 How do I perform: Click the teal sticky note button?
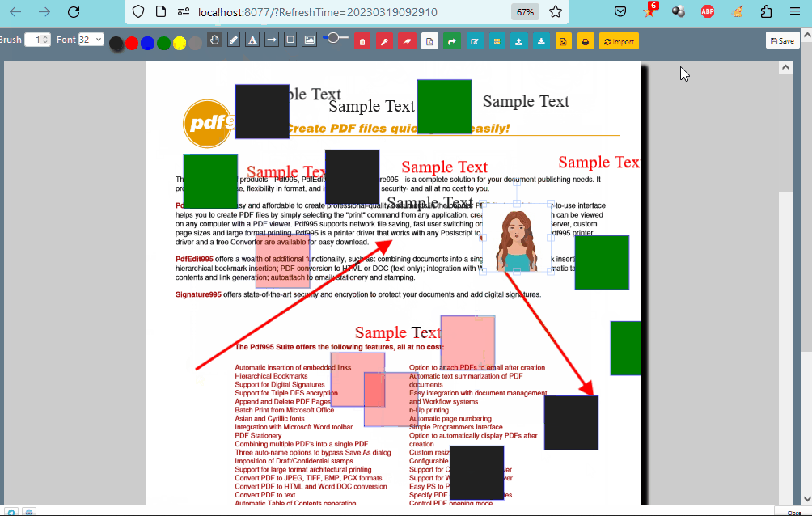497,41
